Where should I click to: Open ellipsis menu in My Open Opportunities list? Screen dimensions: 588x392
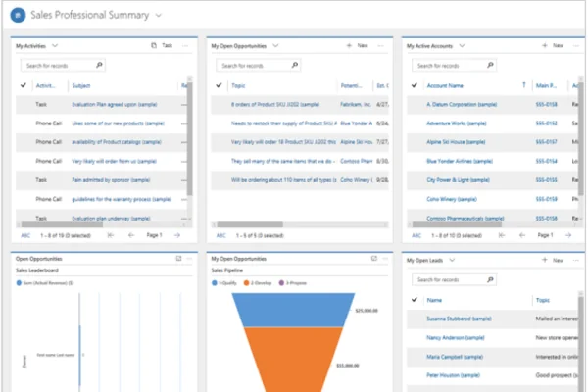(x=381, y=46)
